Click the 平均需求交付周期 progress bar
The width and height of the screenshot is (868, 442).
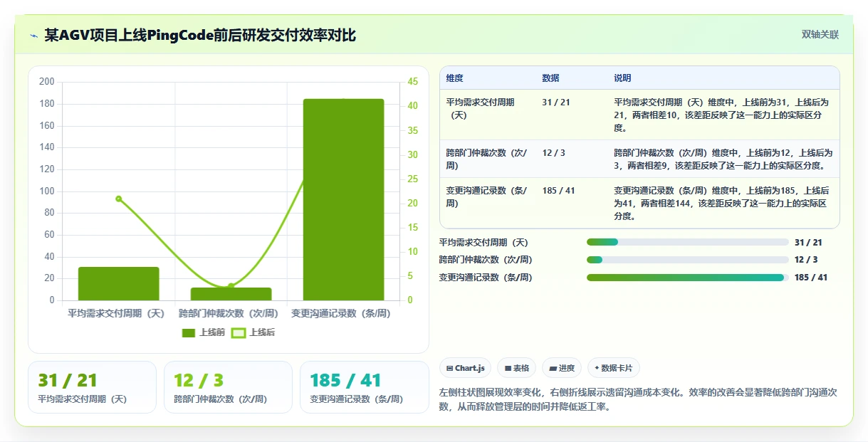[687, 242]
